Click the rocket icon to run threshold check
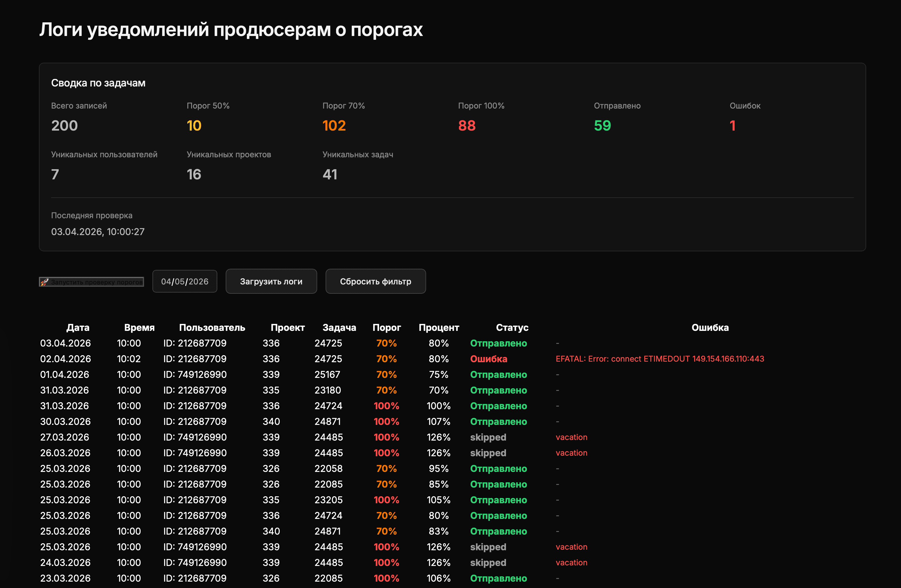This screenshot has height=588, width=901. [x=44, y=282]
